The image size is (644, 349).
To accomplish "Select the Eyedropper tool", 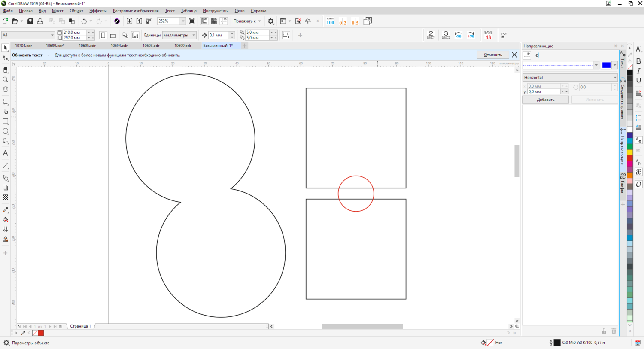I will [6, 210].
